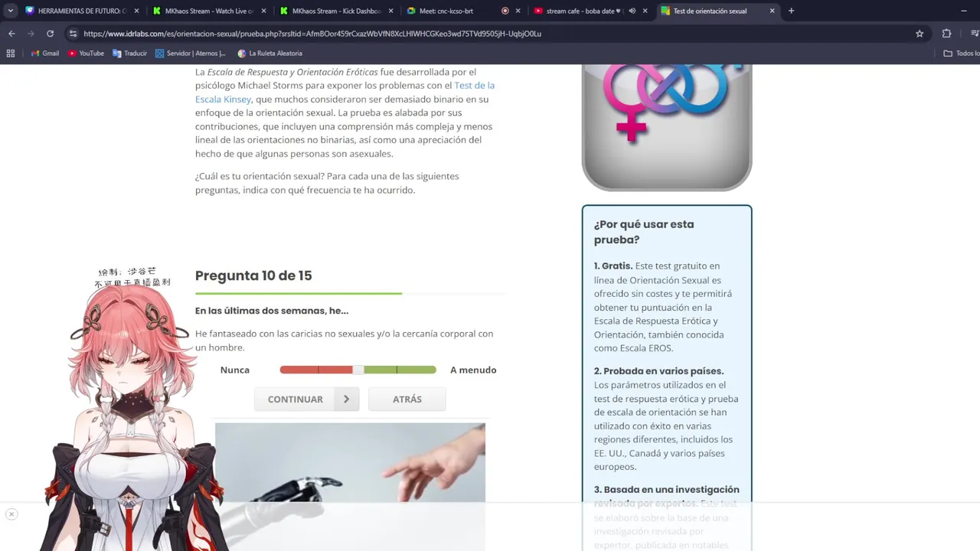Click the browser forward arrow
980x551 pixels.
click(31, 34)
